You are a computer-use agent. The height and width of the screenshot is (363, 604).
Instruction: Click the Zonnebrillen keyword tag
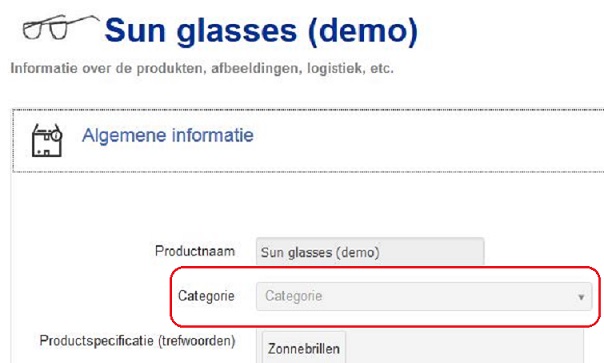coord(304,348)
